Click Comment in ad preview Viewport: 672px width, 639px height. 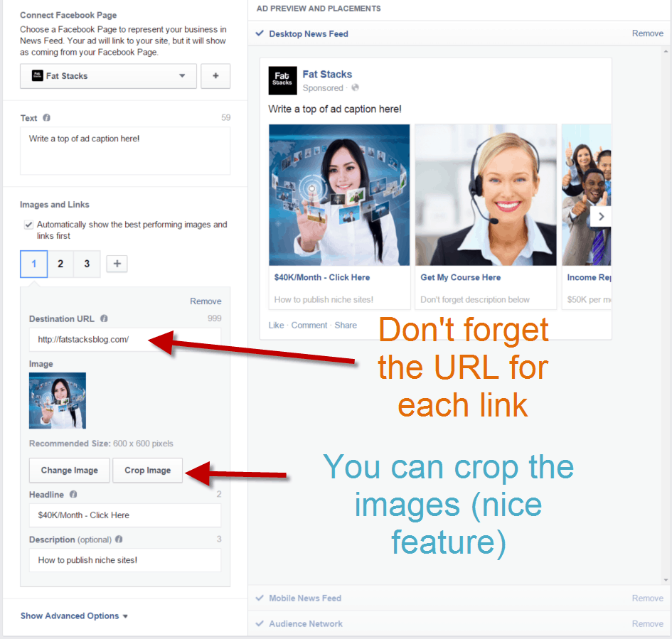click(x=309, y=325)
